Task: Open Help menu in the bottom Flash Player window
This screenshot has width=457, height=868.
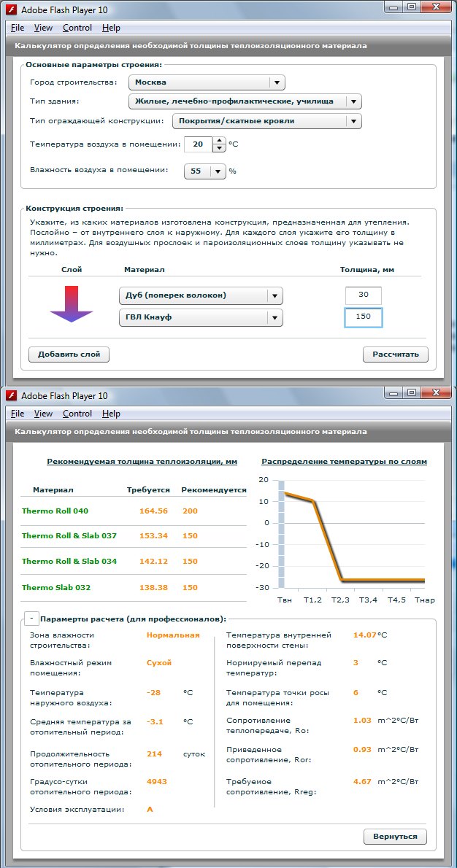Action: (x=111, y=414)
